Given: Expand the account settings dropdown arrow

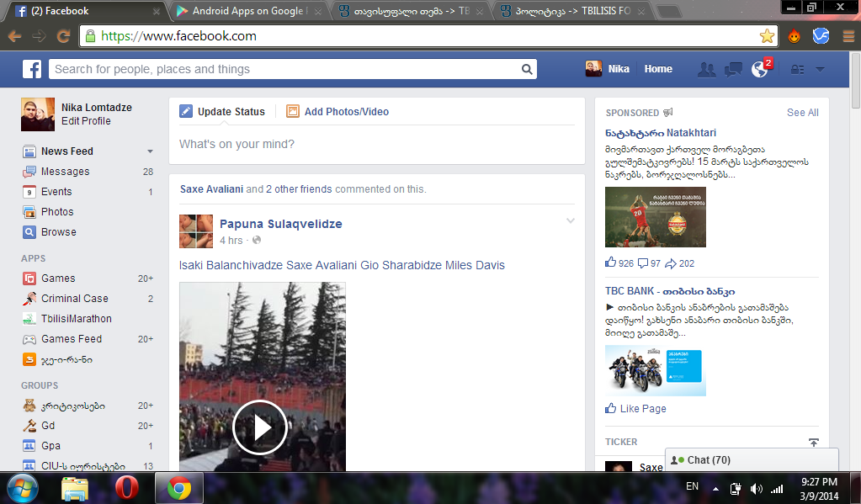Looking at the screenshot, I should (821, 69).
